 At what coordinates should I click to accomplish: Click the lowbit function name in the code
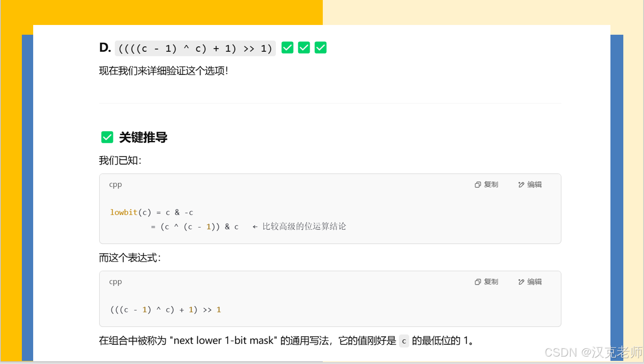[x=124, y=212]
